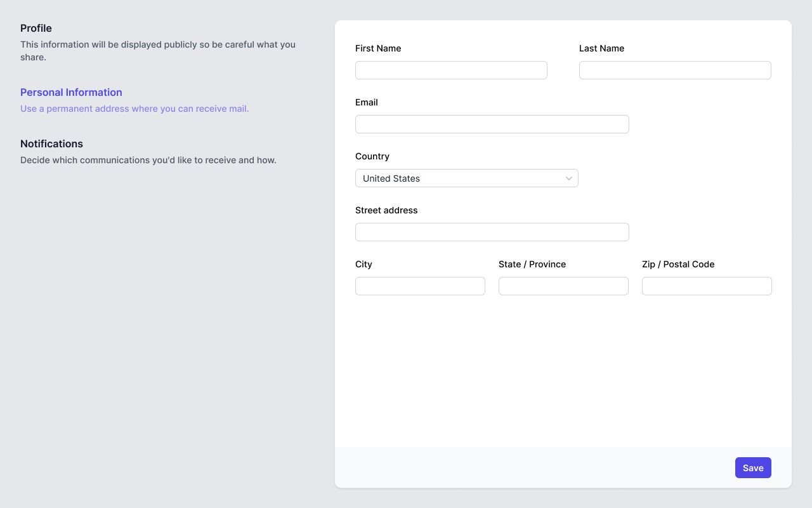This screenshot has width=812, height=508.
Task: Focus the Zip / Postal Code field
Action: point(707,286)
